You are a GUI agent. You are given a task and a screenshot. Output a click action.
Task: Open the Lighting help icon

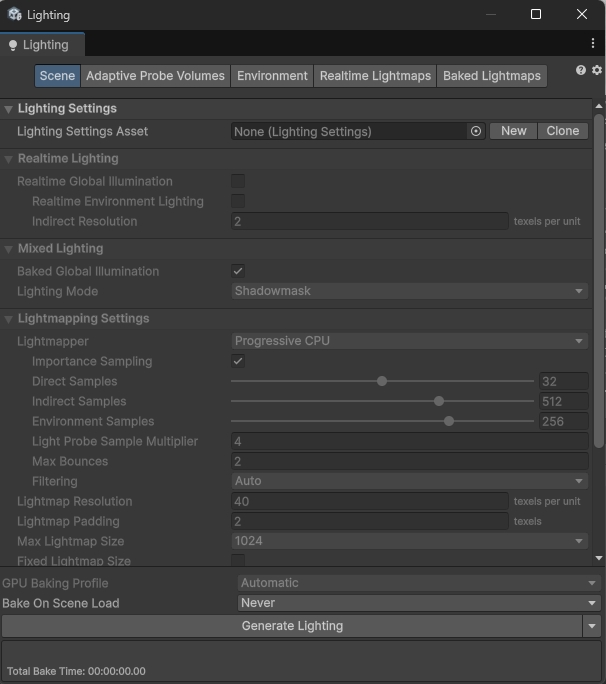(581, 70)
